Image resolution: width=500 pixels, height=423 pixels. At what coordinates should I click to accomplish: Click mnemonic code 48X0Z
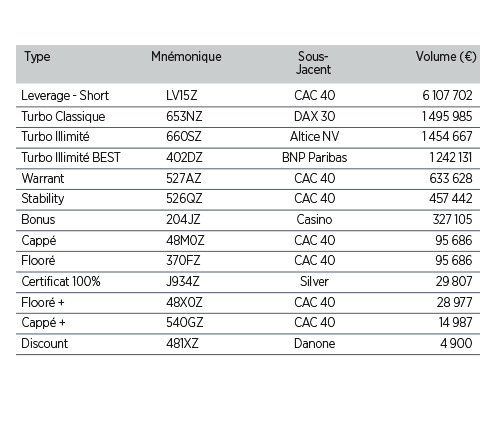[184, 303]
